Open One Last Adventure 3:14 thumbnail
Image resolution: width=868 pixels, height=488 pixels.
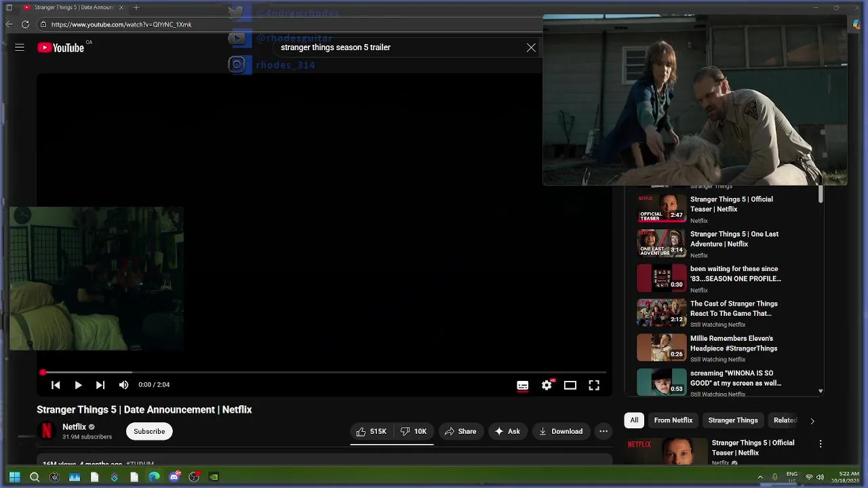click(x=662, y=243)
